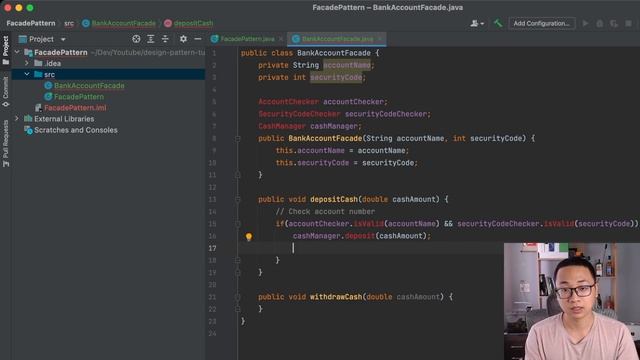640x360 pixels.
Task: Click the External Libraries icon
Action: [28, 119]
